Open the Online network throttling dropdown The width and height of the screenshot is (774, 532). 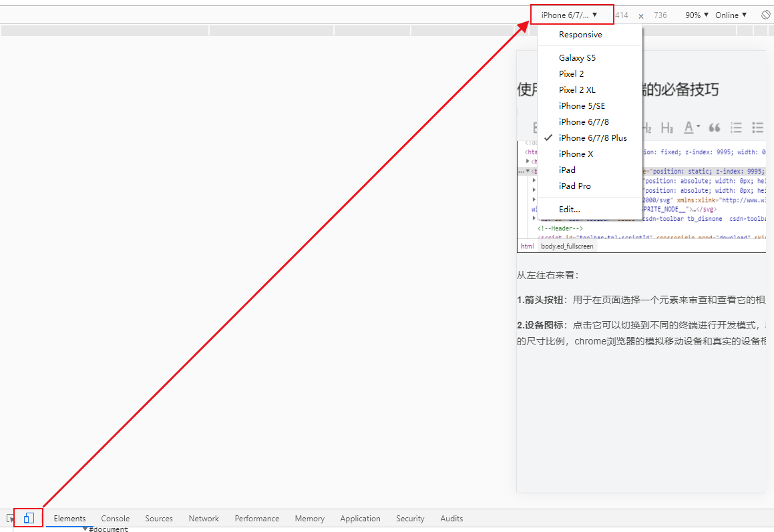point(731,14)
